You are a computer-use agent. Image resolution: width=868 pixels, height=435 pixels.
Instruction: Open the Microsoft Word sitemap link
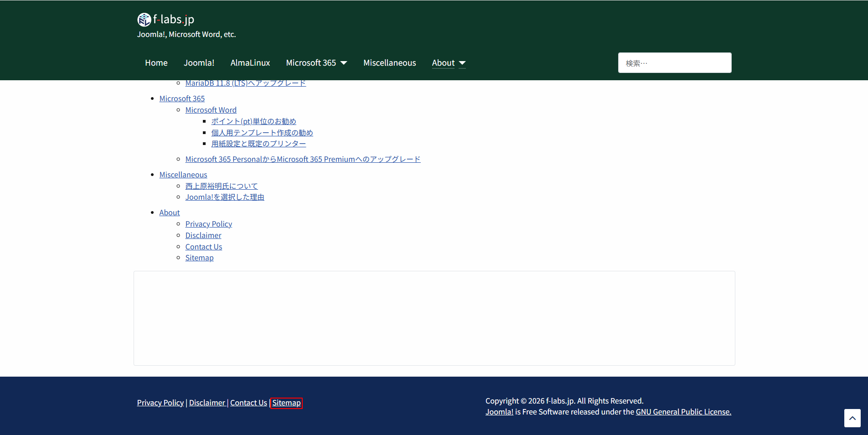coord(211,109)
